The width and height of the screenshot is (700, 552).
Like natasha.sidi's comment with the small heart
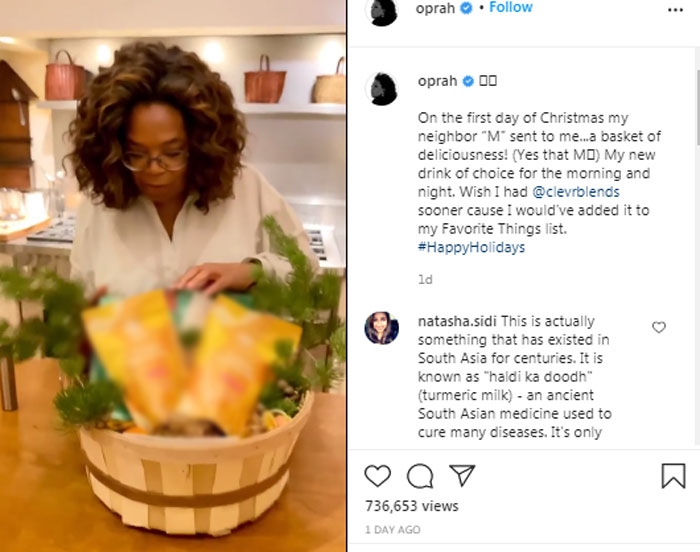click(x=658, y=327)
